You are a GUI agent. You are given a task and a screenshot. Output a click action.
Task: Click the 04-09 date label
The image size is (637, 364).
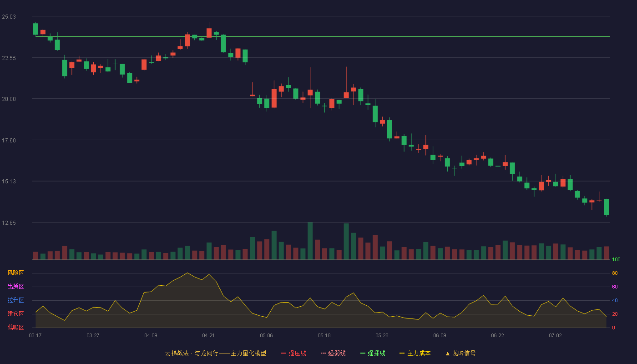151,335
